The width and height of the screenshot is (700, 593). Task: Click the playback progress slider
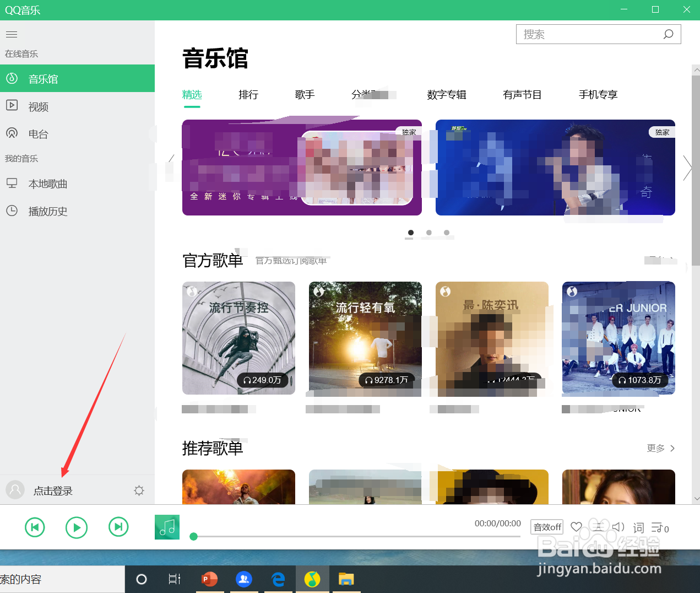[x=356, y=536]
